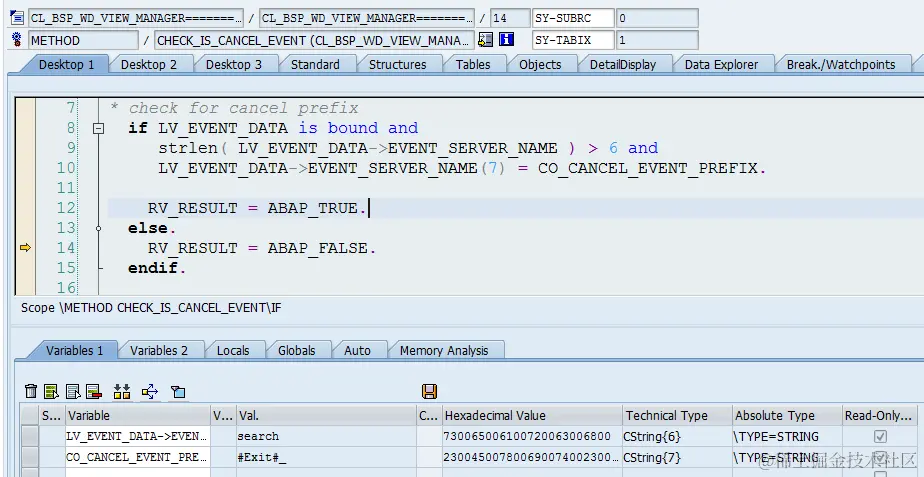Click the second CL_BSP_WD_VIEW_MANAGER include field

click(367, 18)
